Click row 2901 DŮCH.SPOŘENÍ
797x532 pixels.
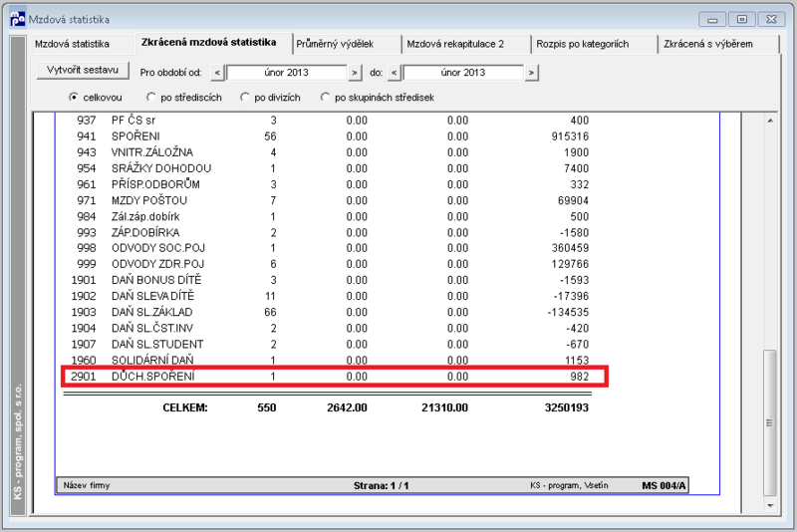coord(335,377)
